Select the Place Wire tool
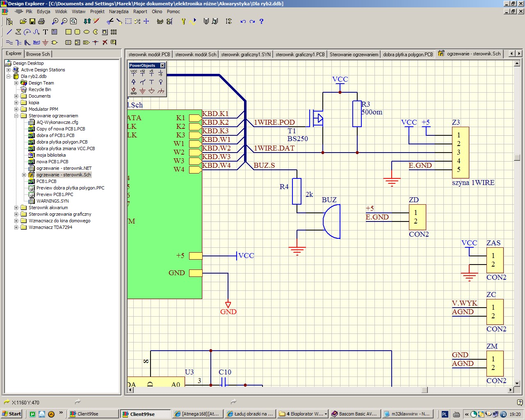 9,42
